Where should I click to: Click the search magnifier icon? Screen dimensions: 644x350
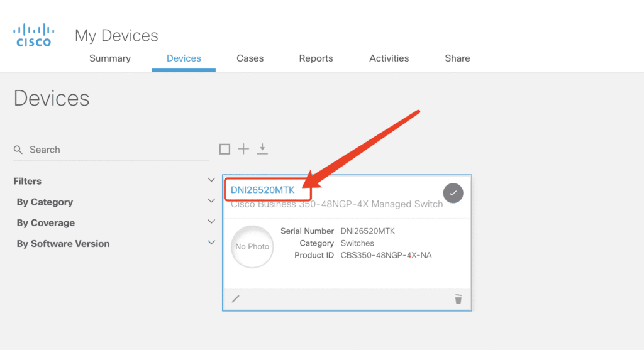[x=18, y=150]
